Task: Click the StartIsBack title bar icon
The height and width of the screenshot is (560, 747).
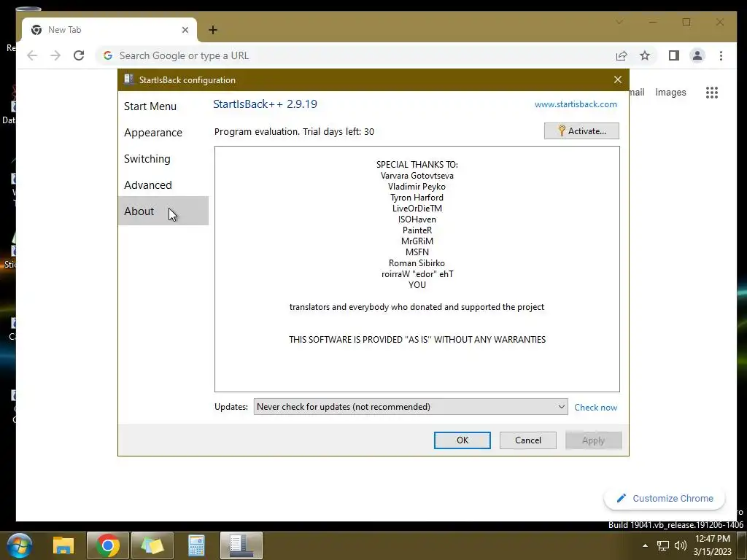Action: pyautogui.click(x=128, y=79)
